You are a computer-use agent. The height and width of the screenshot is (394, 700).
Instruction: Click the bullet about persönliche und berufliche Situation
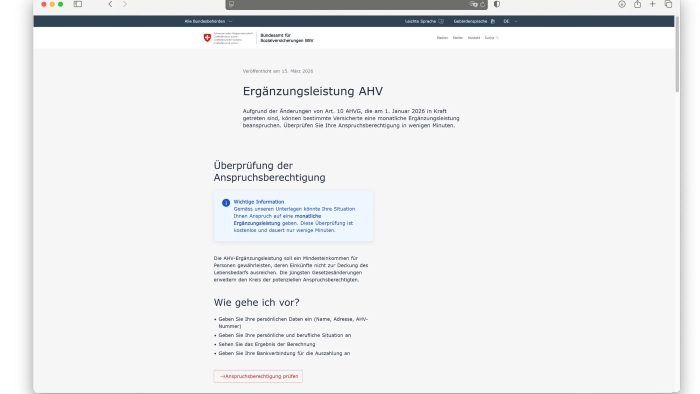[x=284, y=335]
